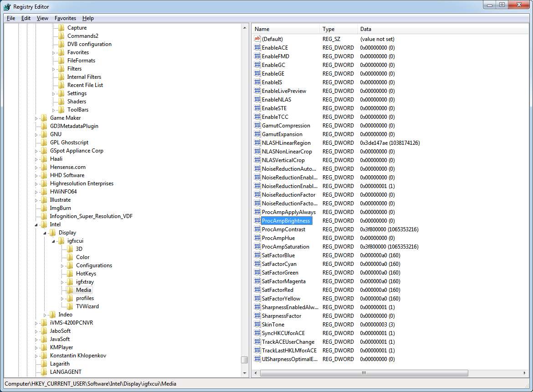Expand the Configurations registry key
The width and height of the screenshot is (533, 392).
[x=62, y=265]
